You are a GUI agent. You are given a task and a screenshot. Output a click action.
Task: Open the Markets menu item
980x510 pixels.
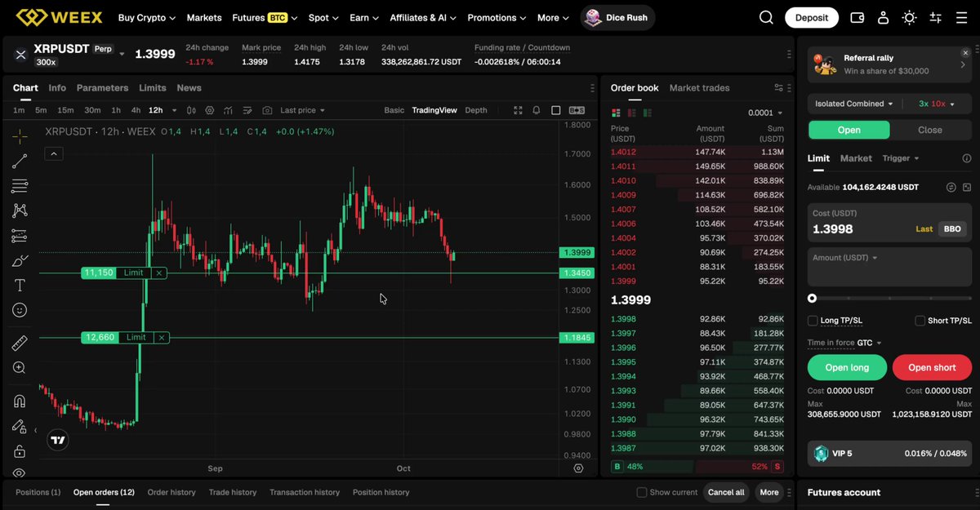(x=204, y=17)
